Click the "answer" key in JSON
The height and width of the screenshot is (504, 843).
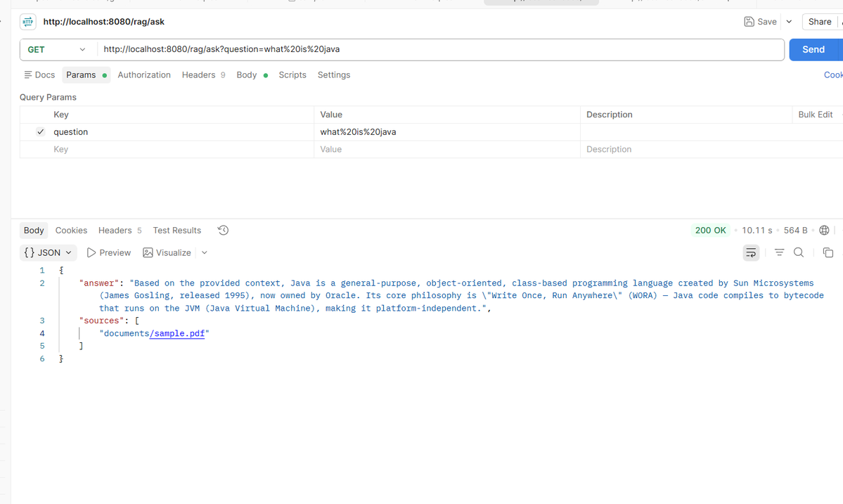tap(99, 283)
